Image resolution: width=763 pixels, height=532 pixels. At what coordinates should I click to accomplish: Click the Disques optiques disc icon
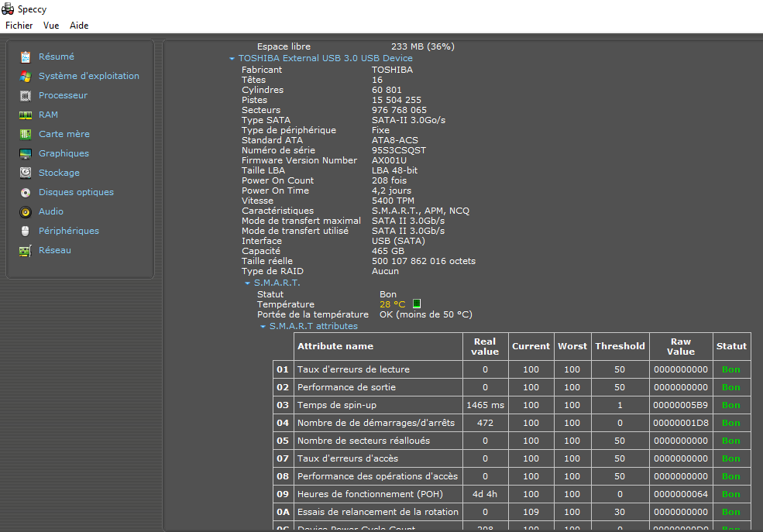pyautogui.click(x=26, y=193)
